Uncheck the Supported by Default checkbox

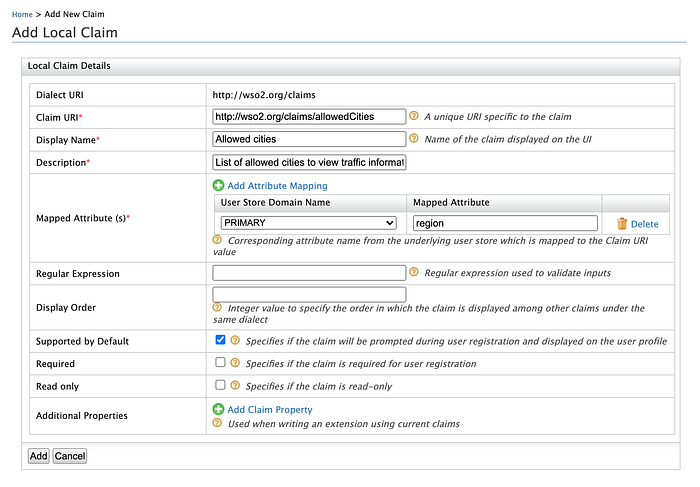click(220, 340)
